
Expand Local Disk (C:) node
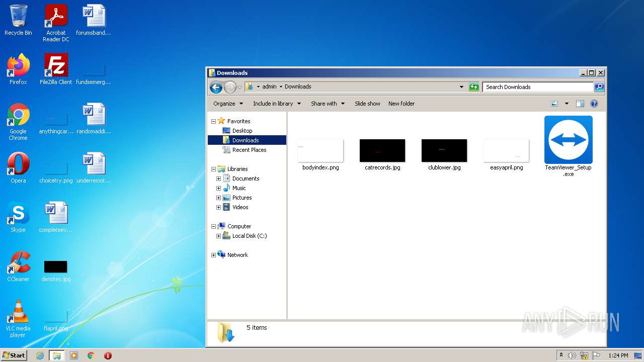[x=218, y=236]
